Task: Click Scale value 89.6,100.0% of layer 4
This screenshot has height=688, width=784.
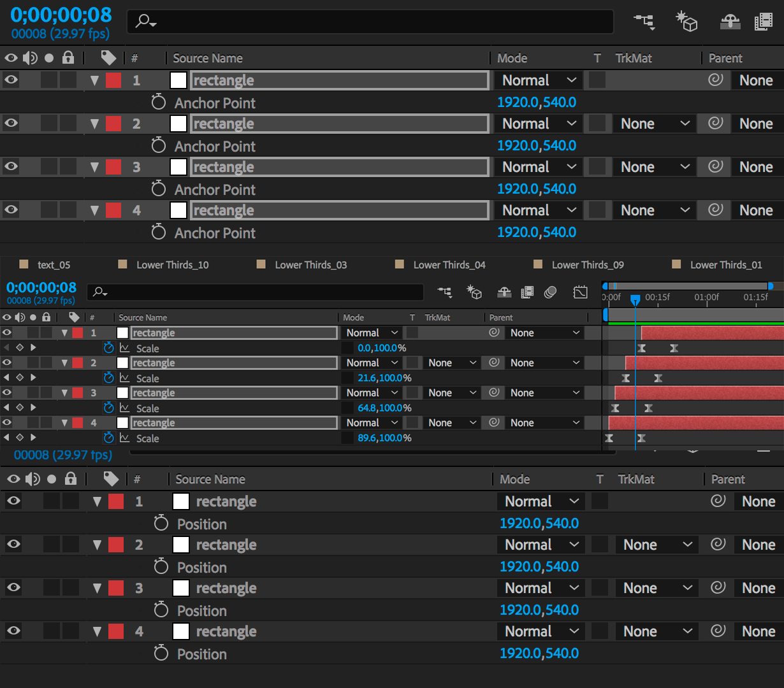Action: [x=384, y=438]
